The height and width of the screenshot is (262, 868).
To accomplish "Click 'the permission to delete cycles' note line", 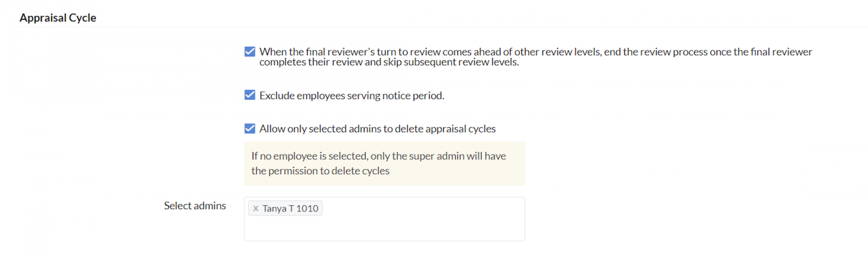I will pyautogui.click(x=320, y=171).
